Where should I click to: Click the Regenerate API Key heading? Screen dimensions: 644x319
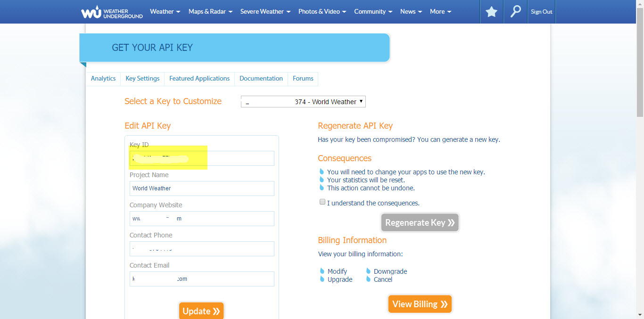[x=355, y=126]
